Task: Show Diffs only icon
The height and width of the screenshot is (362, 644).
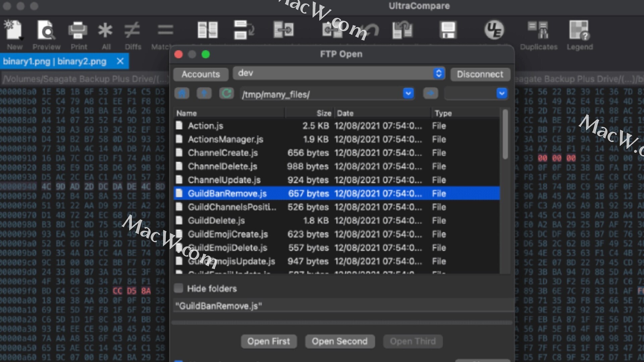Action: coord(132,30)
